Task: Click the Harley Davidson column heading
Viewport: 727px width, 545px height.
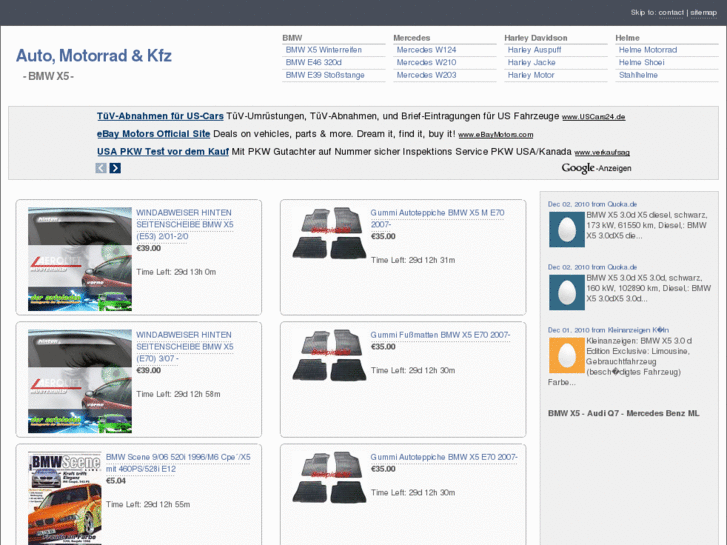Action: tap(536, 38)
